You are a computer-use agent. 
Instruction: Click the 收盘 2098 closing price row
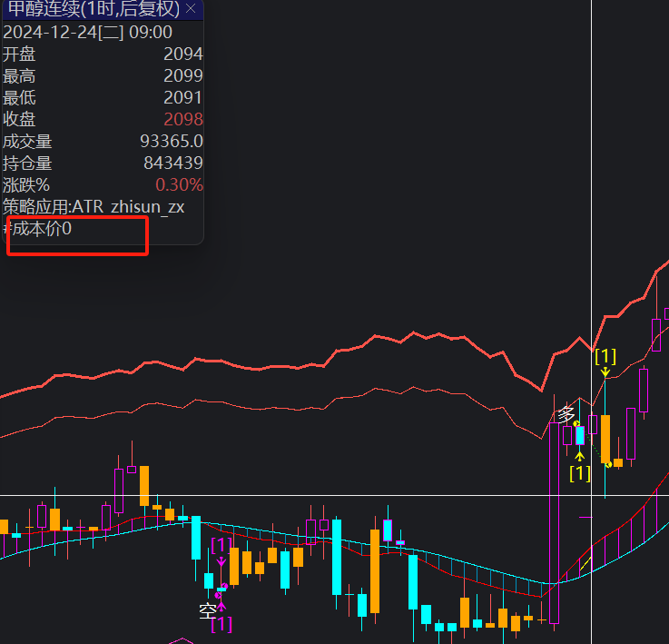[102, 120]
